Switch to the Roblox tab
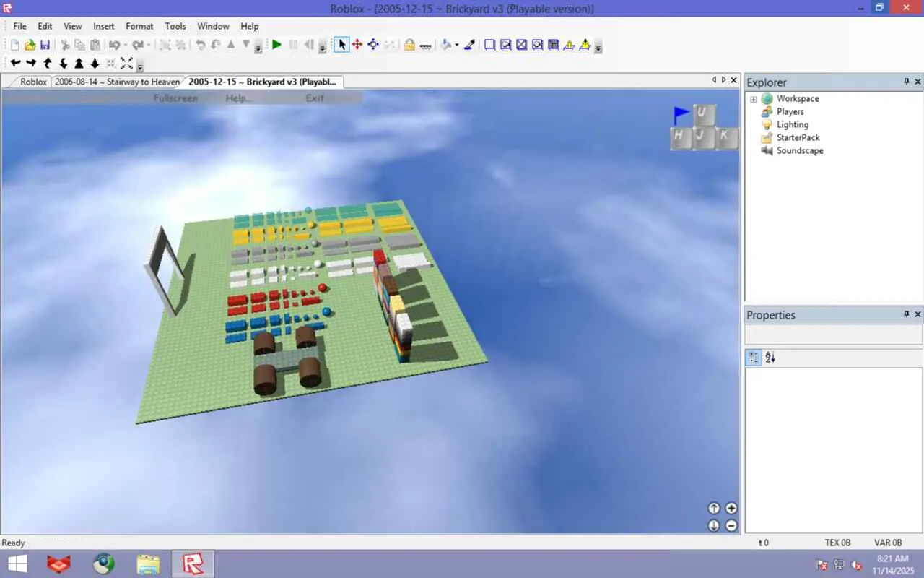The width and height of the screenshot is (924, 578). (33, 82)
